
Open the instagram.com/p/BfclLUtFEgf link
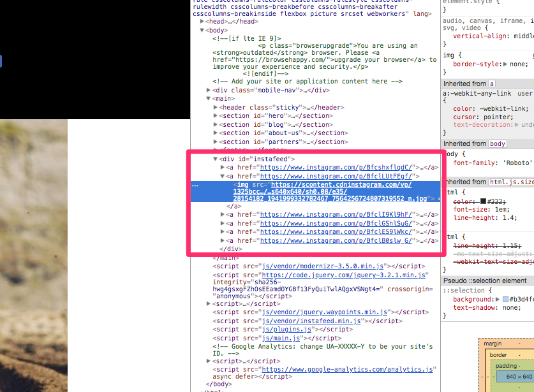(336, 177)
